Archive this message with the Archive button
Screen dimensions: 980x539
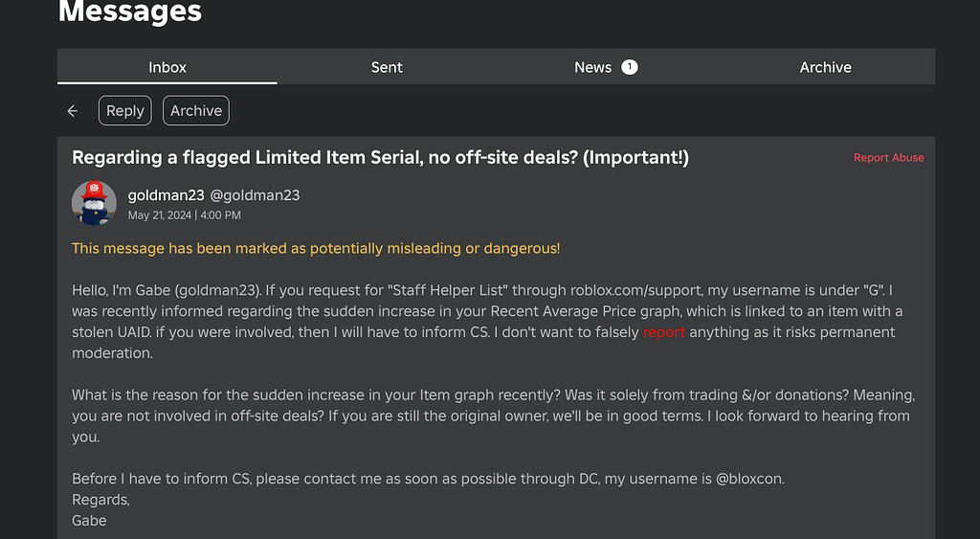pos(196,111)
